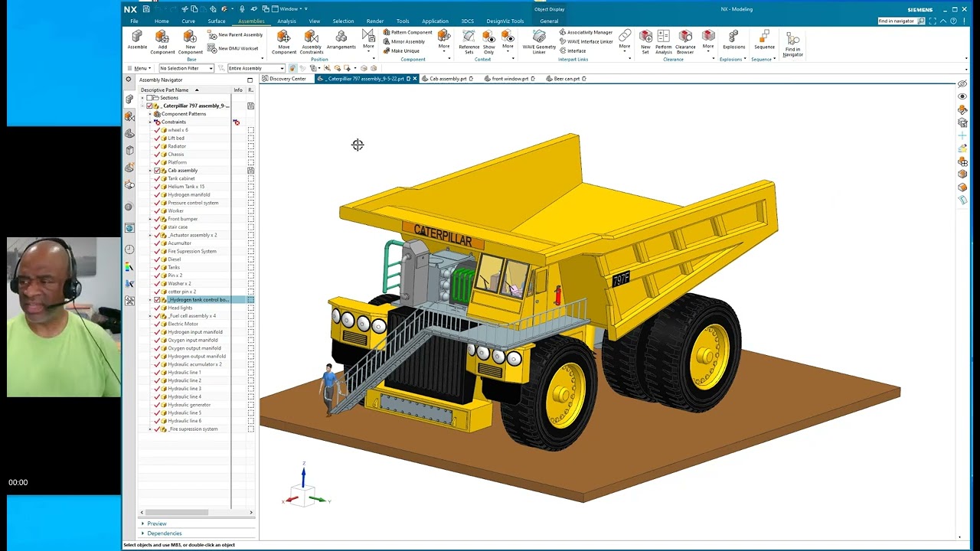Toggle the Cab assembly checkbox

[x=157, y=171]
